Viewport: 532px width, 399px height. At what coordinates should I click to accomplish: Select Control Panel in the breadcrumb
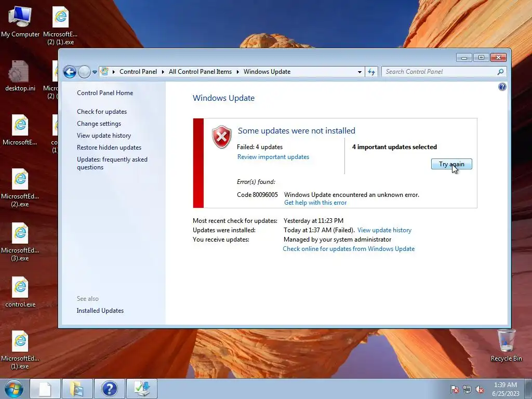tap(138, 72)
